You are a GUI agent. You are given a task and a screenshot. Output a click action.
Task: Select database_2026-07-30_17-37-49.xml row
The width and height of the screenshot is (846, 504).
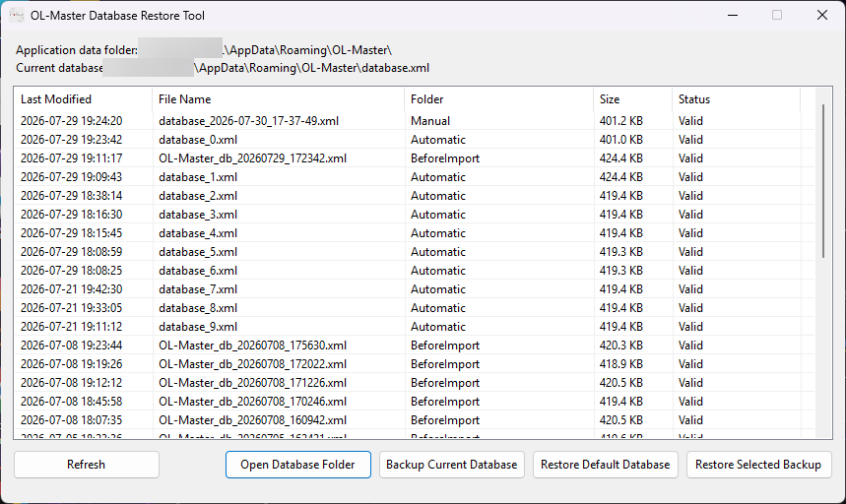click(x=415, y=121)
